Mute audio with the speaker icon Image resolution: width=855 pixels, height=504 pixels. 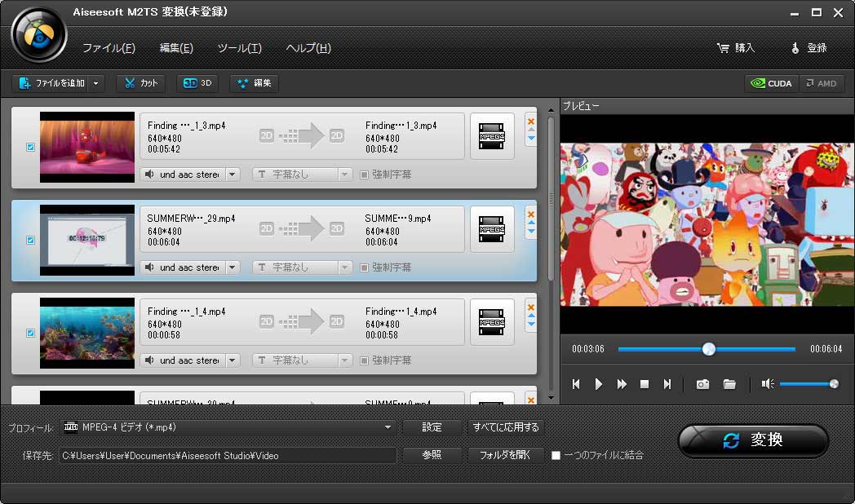click(767, 384)
